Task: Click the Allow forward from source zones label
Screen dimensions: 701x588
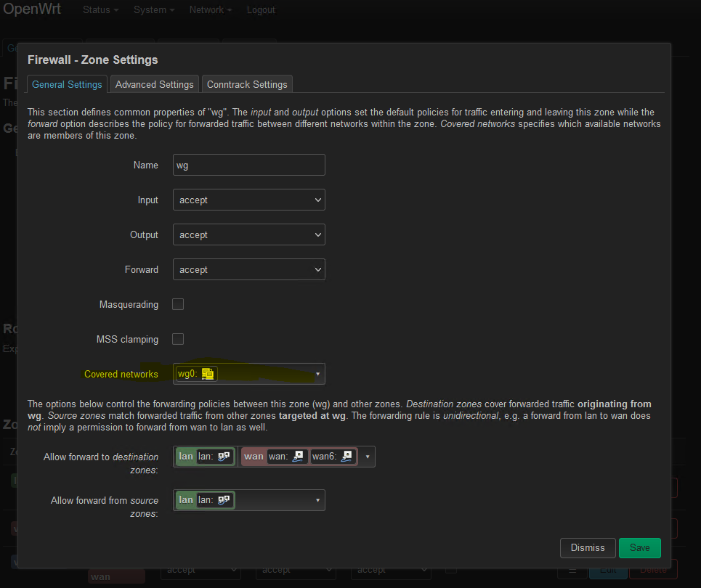Action: (x=105, y=507)
